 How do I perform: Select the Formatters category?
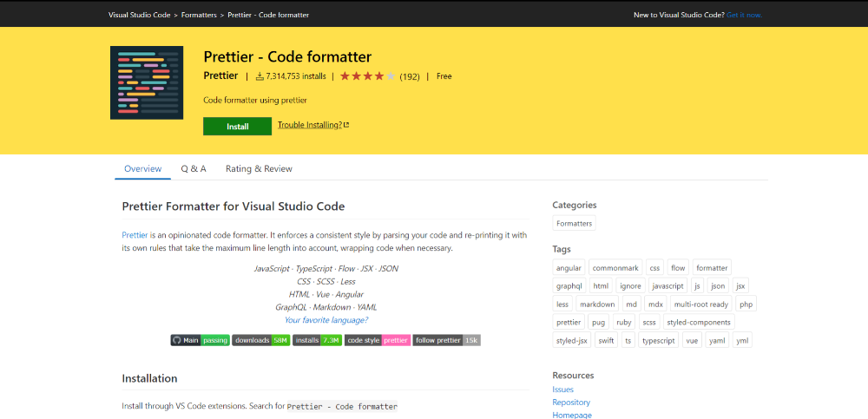(574, 224)
